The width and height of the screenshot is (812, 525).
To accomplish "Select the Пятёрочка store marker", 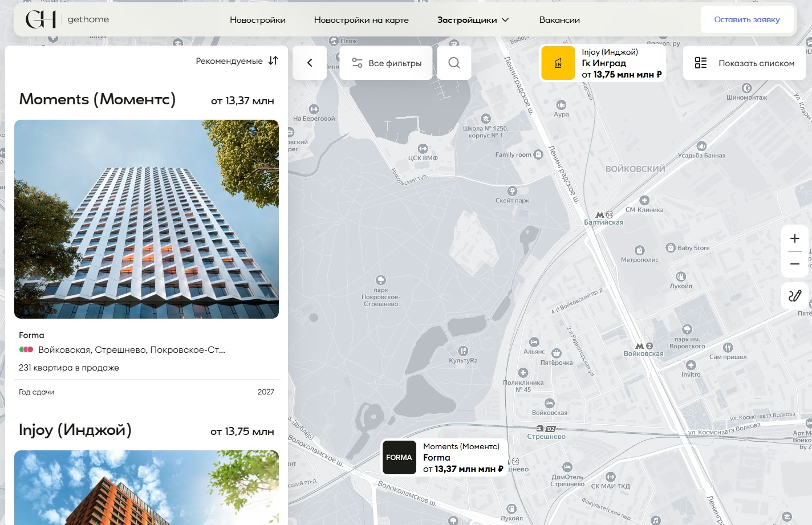I will (x=557, y=353).
